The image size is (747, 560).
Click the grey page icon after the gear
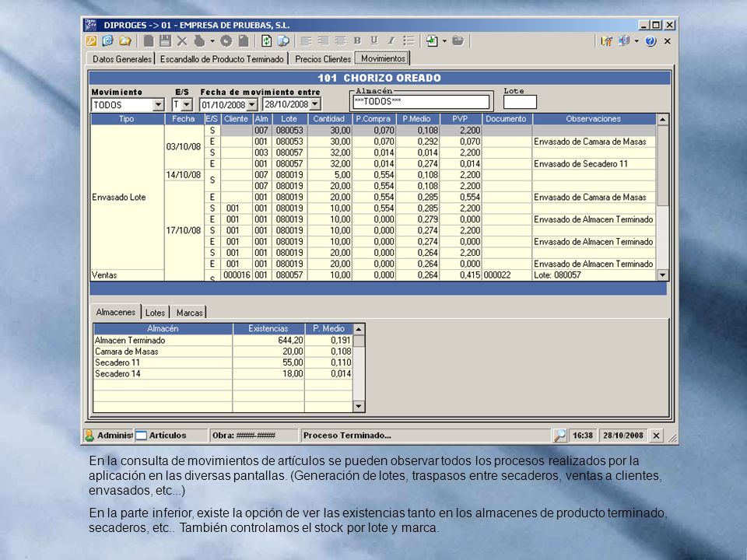coord(244,41)
